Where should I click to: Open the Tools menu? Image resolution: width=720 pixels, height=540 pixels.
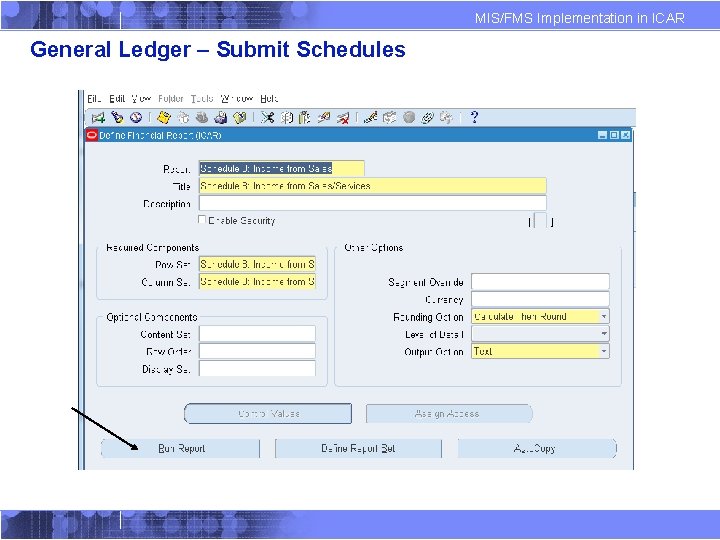(x=202, y=99)
